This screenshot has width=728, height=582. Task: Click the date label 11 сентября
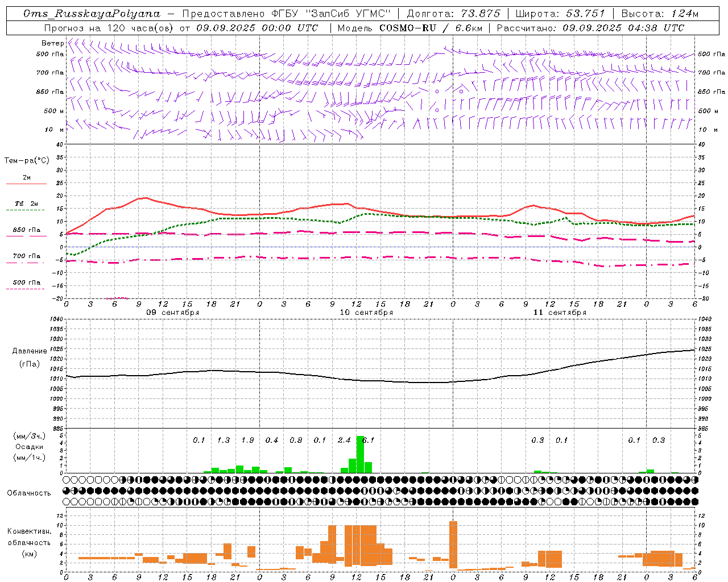[x=560, y=313]
